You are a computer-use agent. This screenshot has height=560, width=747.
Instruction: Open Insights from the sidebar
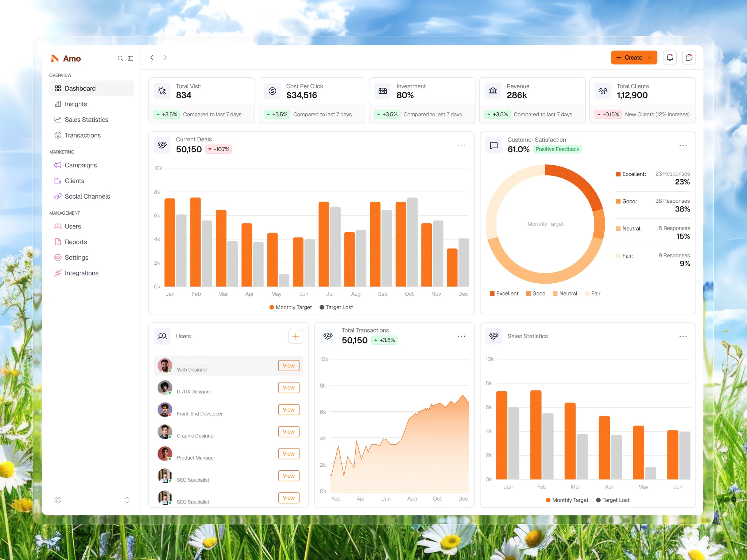click(x=92, y=104)
